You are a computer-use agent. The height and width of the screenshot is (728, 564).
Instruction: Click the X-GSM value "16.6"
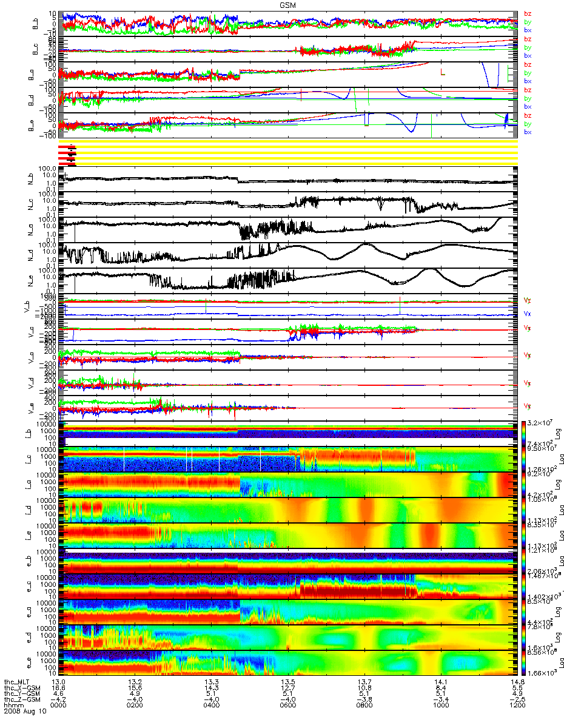click(x=59, y=689)
